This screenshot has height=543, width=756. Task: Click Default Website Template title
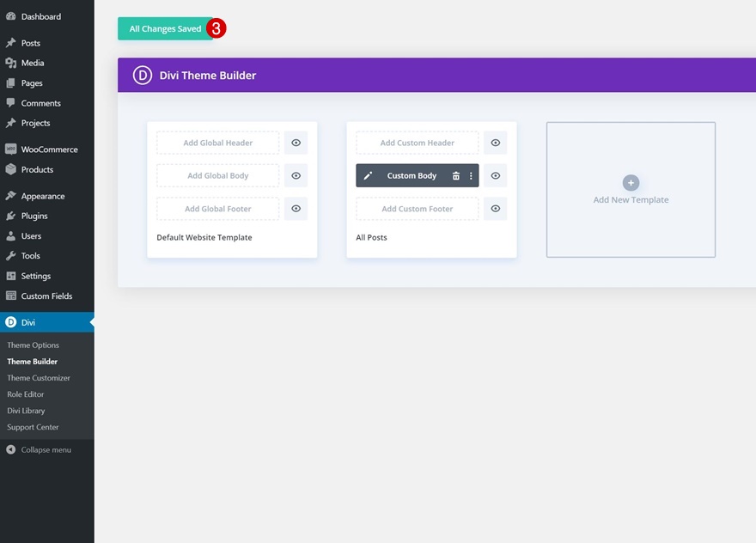[x=204, y=237]
